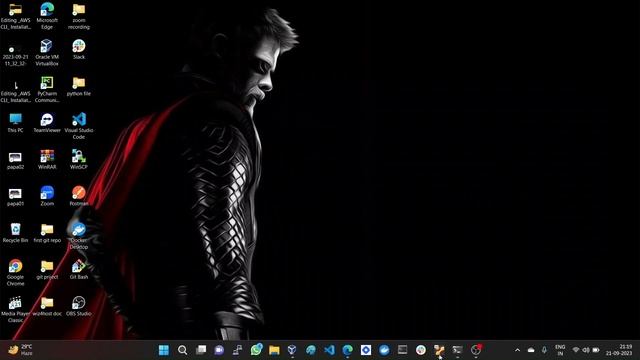
Task: Select the Git Bash desktop shortcut
Action: point(79,269)
